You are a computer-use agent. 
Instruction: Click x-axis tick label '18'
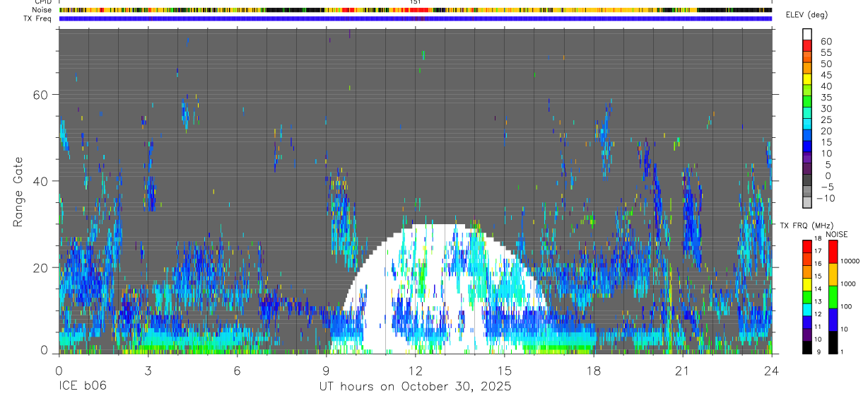[x=594, y=371]
